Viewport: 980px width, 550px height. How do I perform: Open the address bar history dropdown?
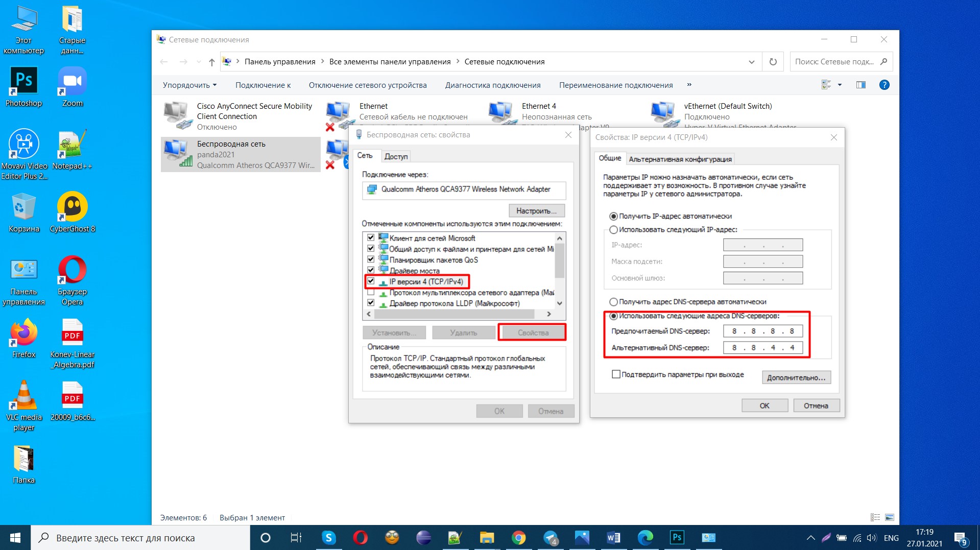751,62
